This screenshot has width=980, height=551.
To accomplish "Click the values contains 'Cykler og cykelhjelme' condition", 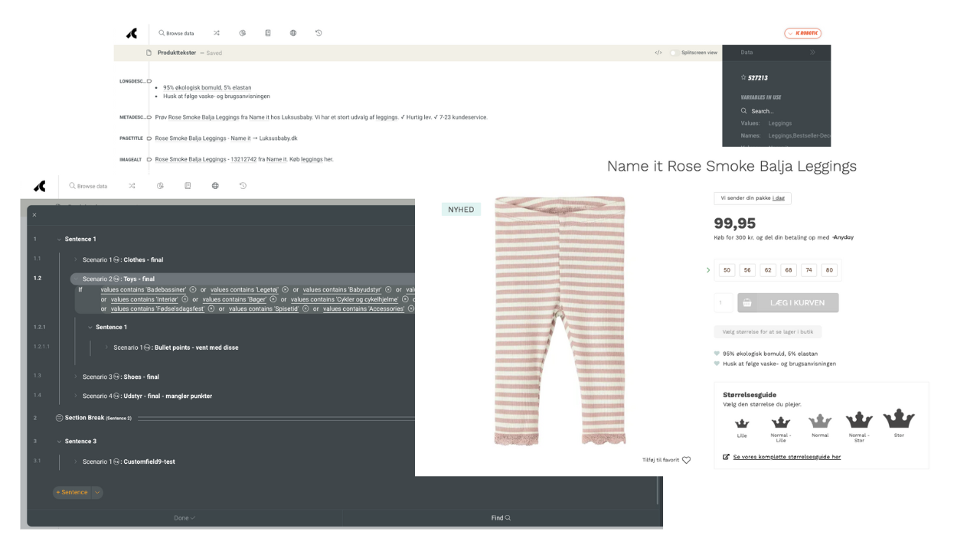I will coord(345,300).
